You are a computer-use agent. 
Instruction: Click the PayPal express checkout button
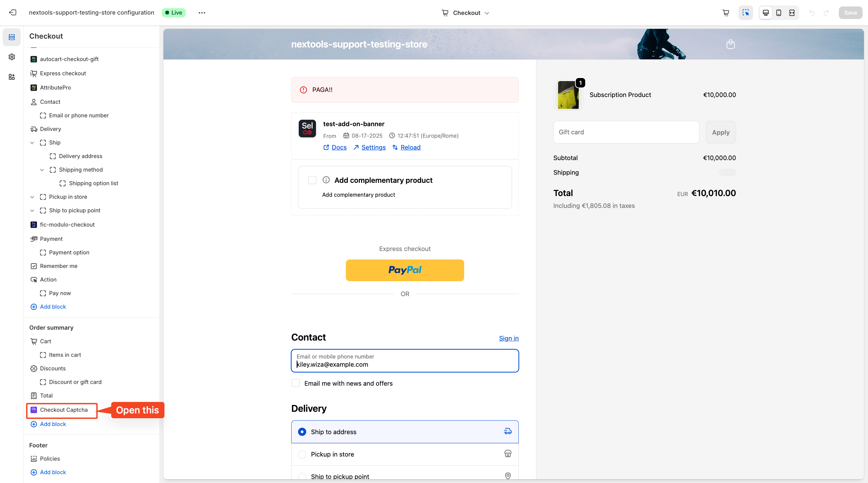(405, 270)
